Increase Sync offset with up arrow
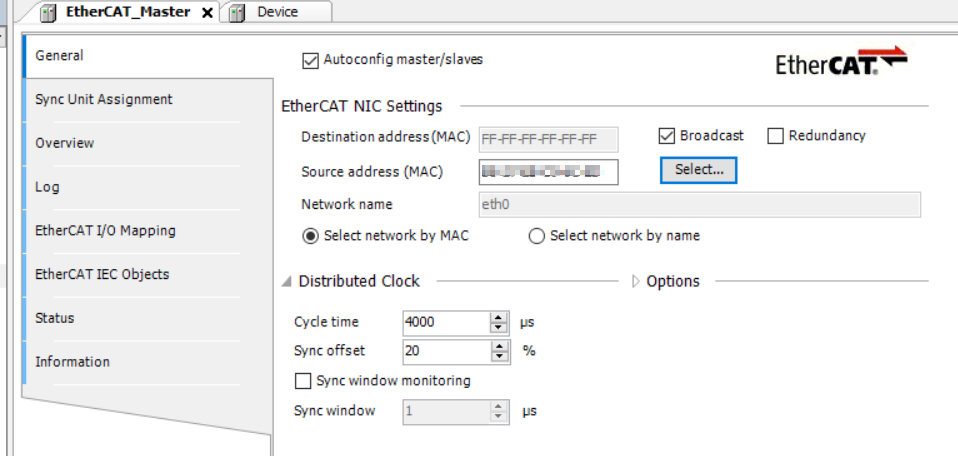 click(x=500, y=347)
